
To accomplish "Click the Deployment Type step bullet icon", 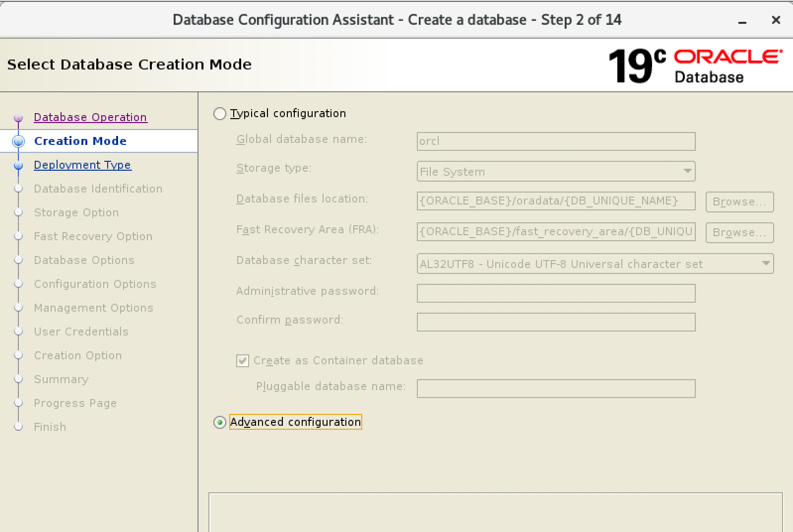I will click(x=18, y=165).
